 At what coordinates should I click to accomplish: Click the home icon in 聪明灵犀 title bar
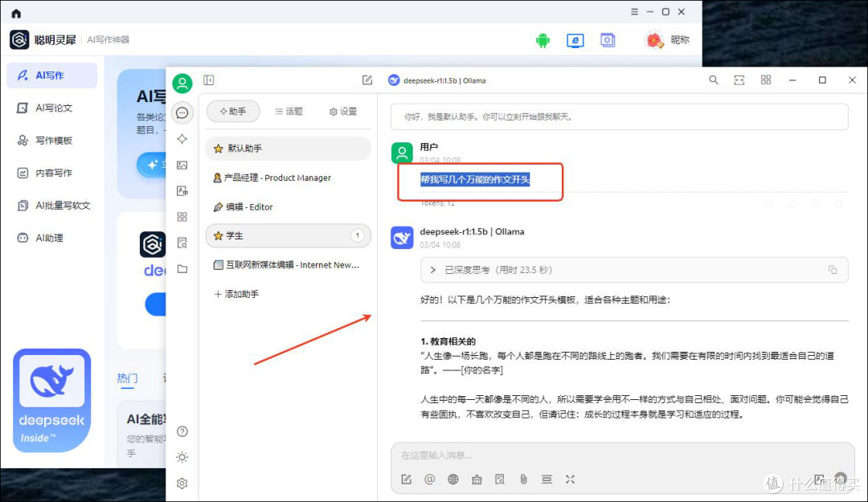click(16, 14)
